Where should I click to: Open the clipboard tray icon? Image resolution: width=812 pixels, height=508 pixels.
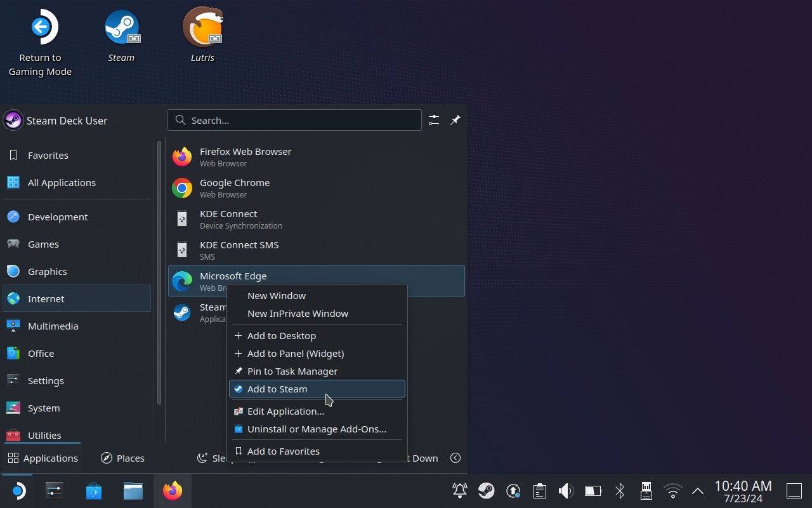(539, 490)
